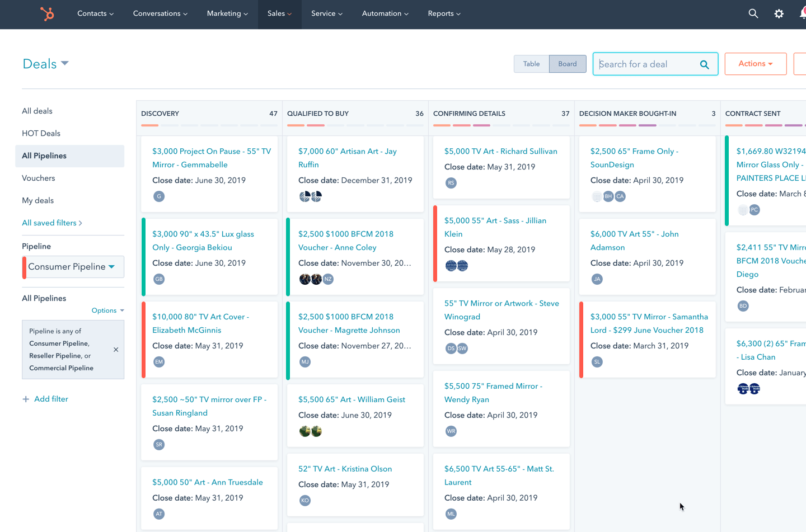Click the search icon inside the deal search box
806x532 pixels.
704,64
